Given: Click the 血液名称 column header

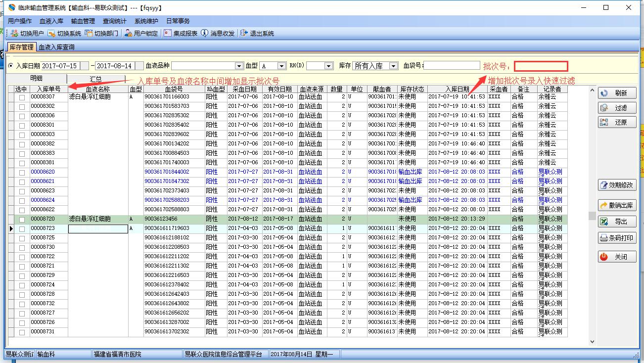Looking at the screenshot, I should pos(98,89).
